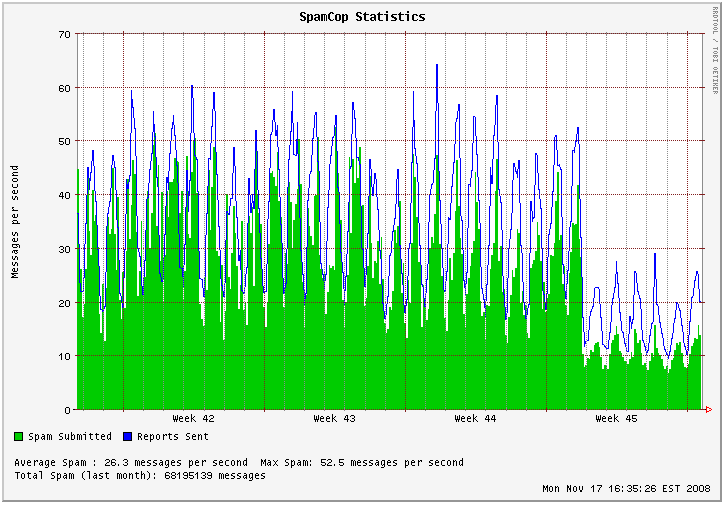Click the 20 value on y-axis
This screenshot has height=505, width=725.
point(64,302)
